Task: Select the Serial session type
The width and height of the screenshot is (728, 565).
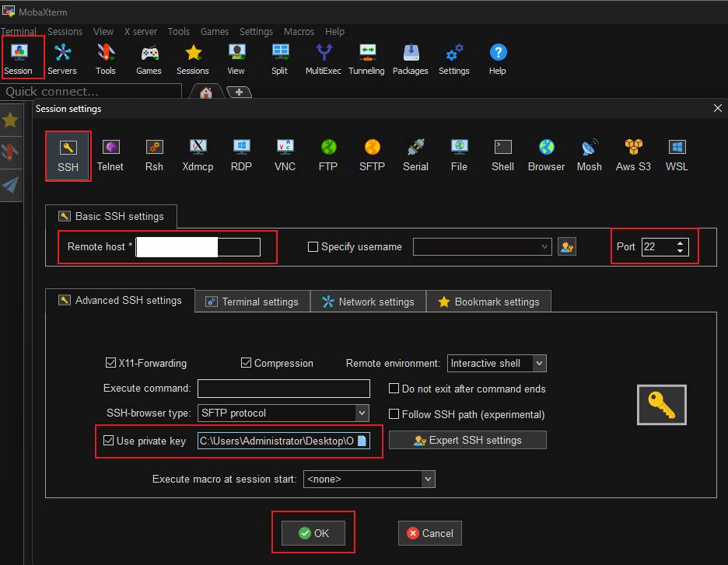Action: pyautogui.click(x=415, y=156)
